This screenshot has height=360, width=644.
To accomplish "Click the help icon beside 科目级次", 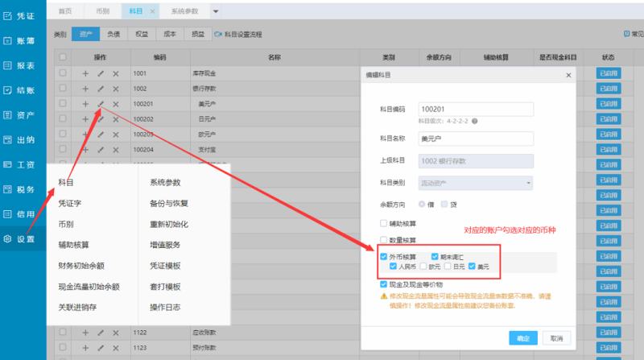I will 475,122.
